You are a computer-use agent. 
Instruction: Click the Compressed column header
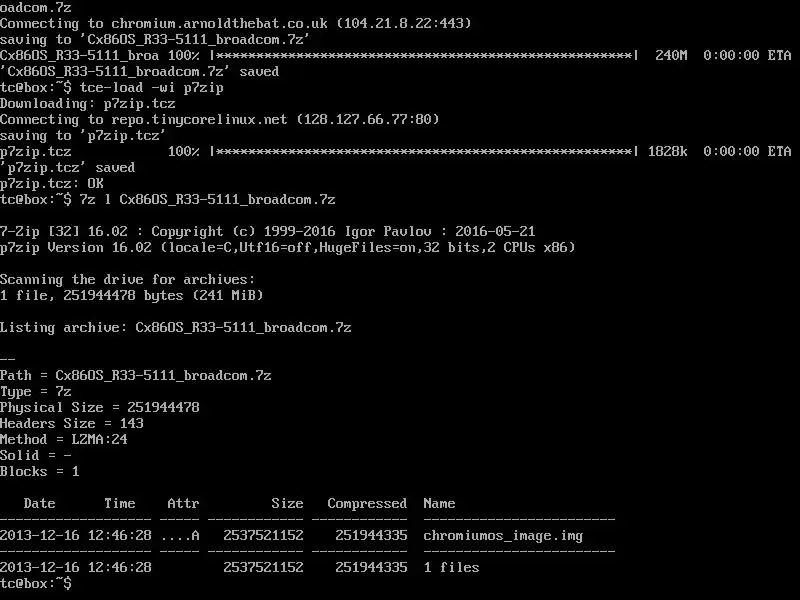(x=367, y=503)
